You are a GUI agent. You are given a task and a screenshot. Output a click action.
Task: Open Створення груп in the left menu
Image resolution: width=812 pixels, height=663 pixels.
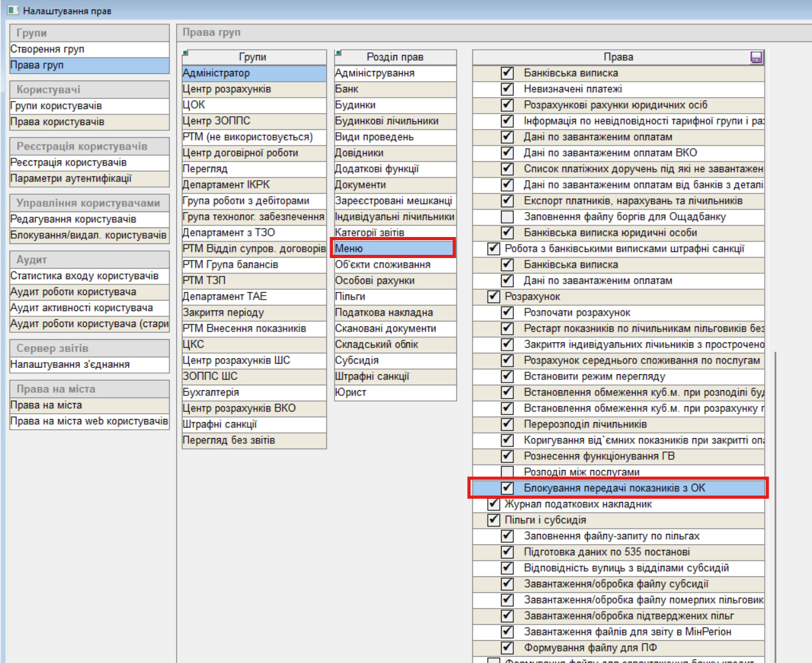[47, 49]
